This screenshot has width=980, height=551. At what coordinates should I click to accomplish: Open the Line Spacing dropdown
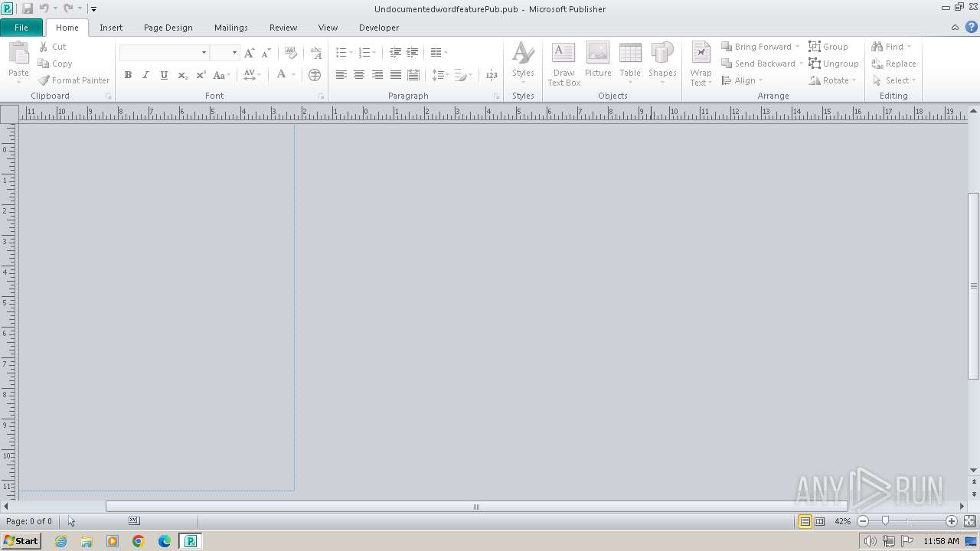click(x=440, y=75)
